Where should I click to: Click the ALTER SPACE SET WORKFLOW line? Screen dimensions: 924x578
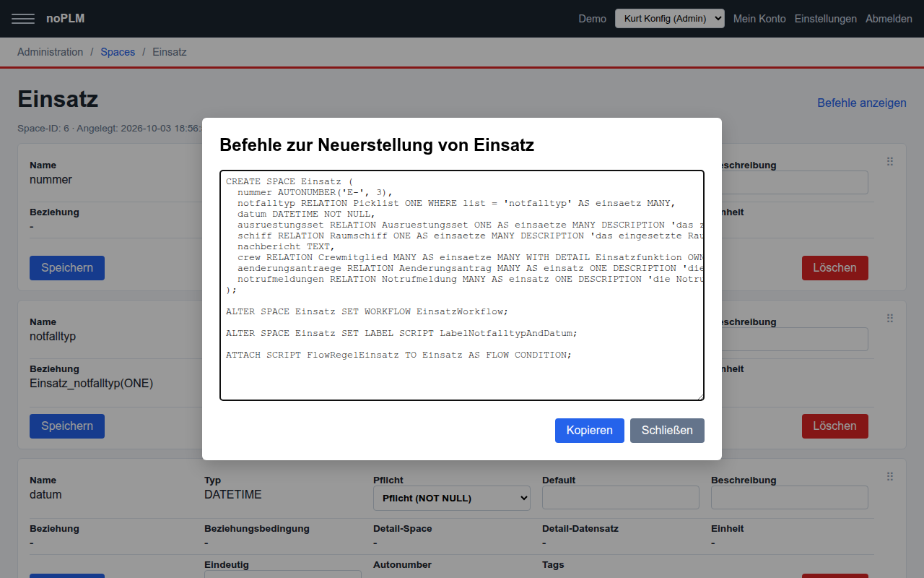[x=367, y=311]
